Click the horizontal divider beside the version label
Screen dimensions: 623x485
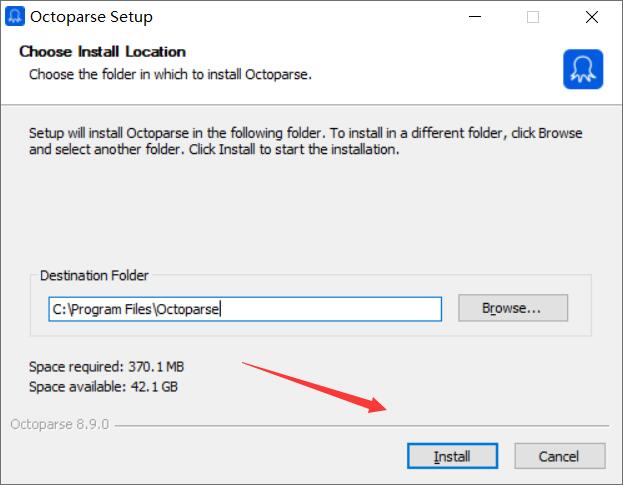coord(360,426)
